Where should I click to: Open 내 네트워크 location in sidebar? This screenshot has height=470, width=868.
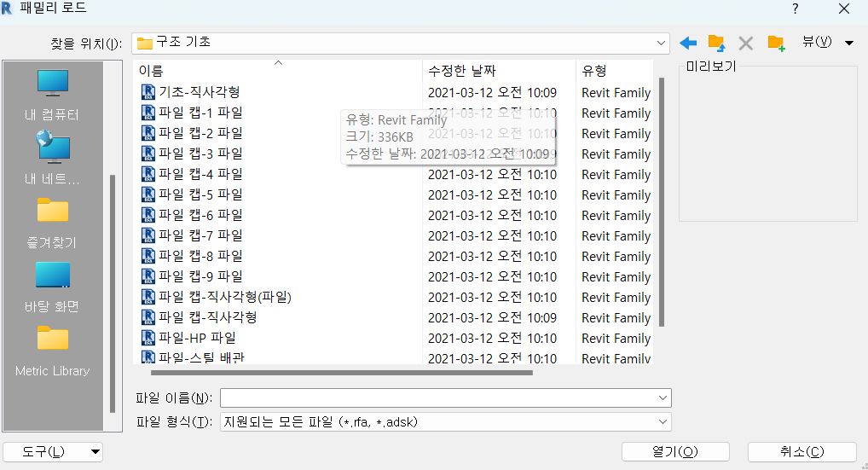tap(53, 158)
